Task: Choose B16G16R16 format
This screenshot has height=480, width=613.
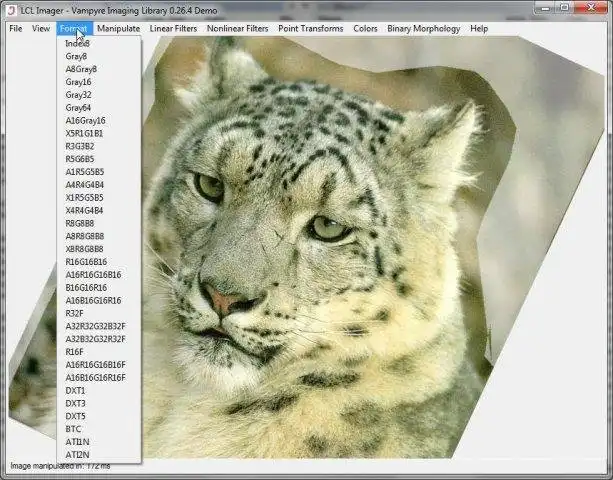Action: click(99, 288)
